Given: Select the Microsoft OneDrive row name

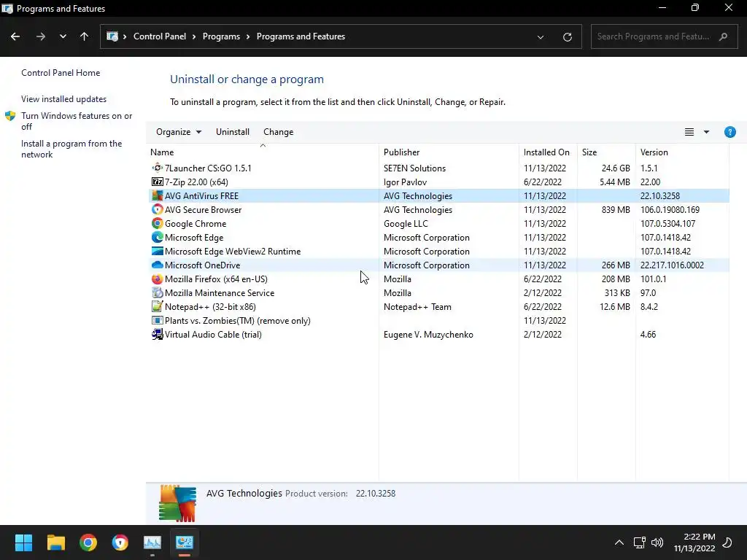Looking at the screenshot, I should pos(203,265).
